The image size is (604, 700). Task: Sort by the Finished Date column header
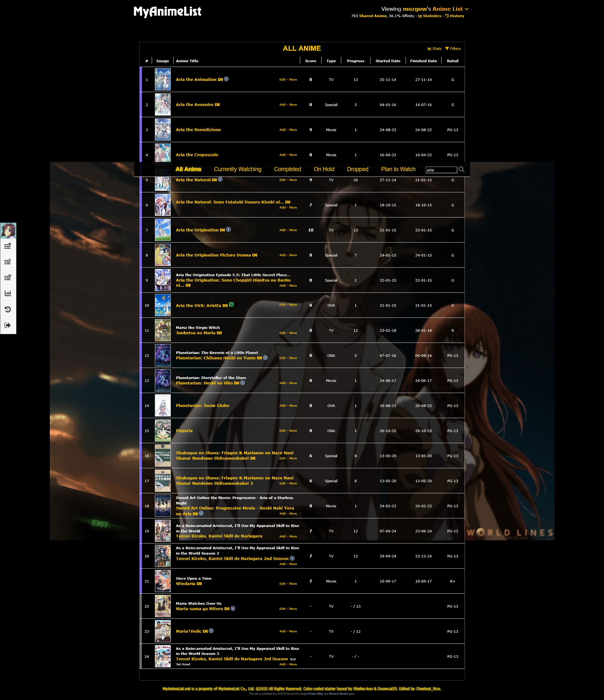click(424, 61)
